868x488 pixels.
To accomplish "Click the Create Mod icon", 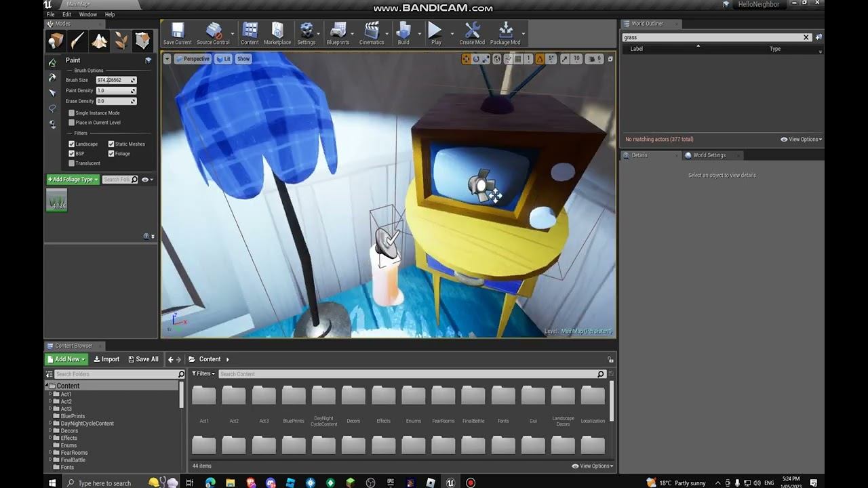I will (472, 33).
